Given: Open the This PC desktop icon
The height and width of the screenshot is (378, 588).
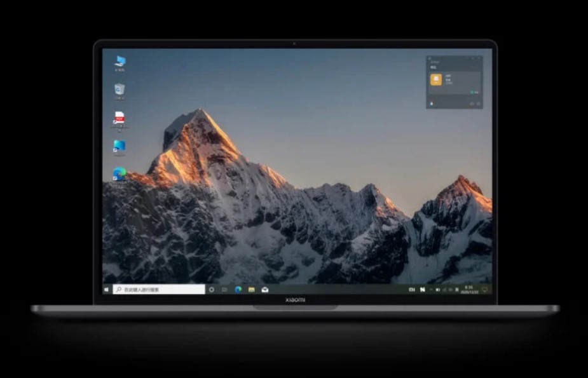Looking at the screenshot, I should pos(120,61).
